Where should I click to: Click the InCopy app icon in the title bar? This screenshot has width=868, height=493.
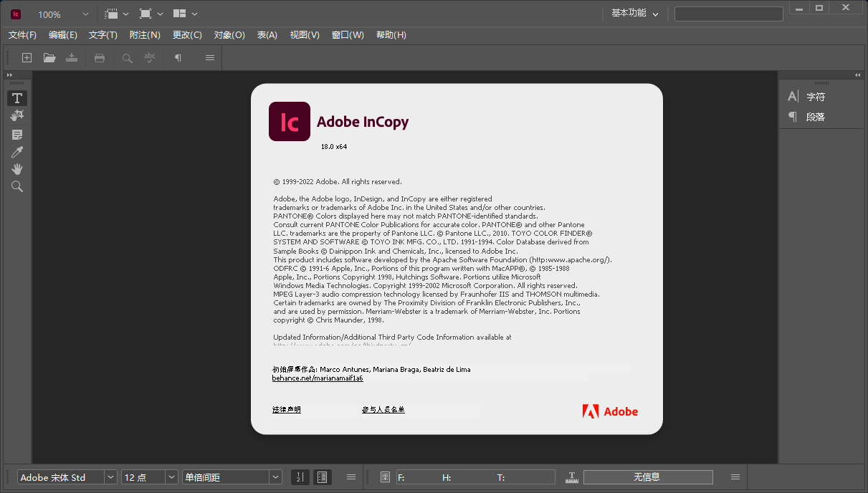(x=16, y=14)
